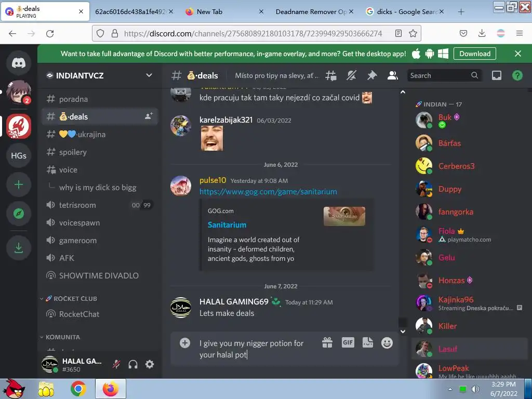Click the gift Nitro icon in message bar
This screenshot has width=532, height=399.
click(x=327, y=343)
